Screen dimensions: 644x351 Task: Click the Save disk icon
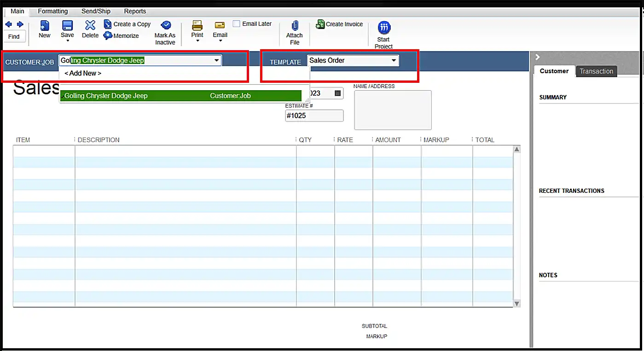(x=67, y=26)
